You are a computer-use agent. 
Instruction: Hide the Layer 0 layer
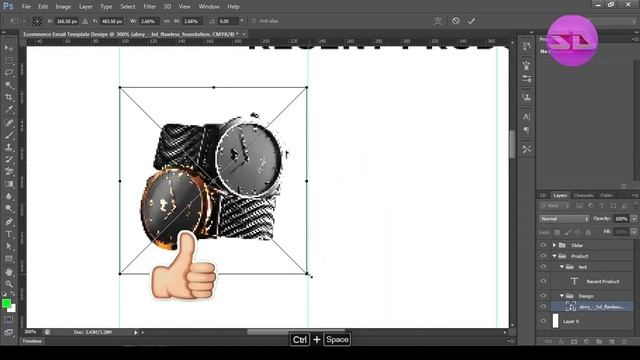coord(543,321)
